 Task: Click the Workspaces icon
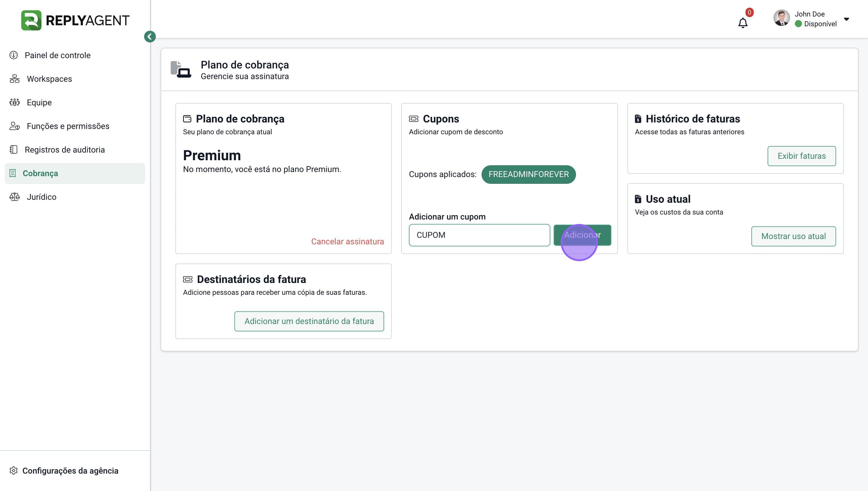click(x=14, y=79)
